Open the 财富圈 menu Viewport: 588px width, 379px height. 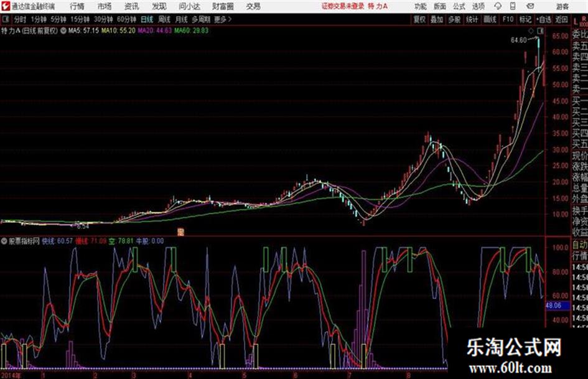(x=223, y=6)
